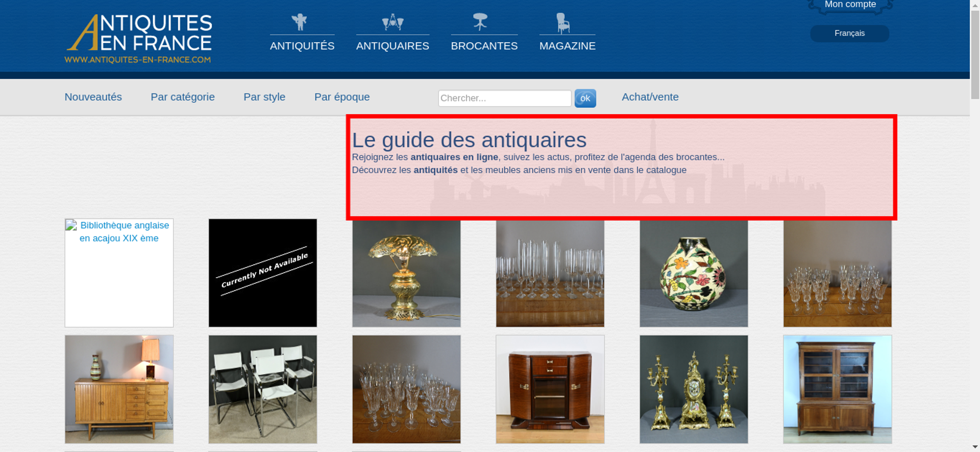This screenshot has width=980, height=452.
Task: Open the Par style filter
Action: click(x=265, y=97)
